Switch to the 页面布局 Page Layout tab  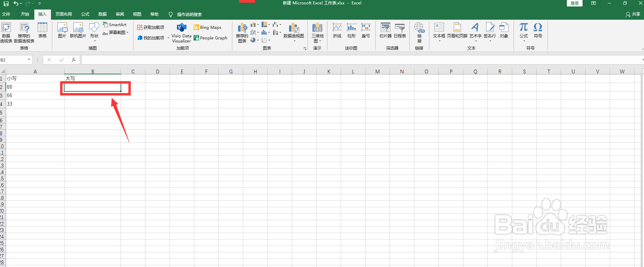[64, 14]
